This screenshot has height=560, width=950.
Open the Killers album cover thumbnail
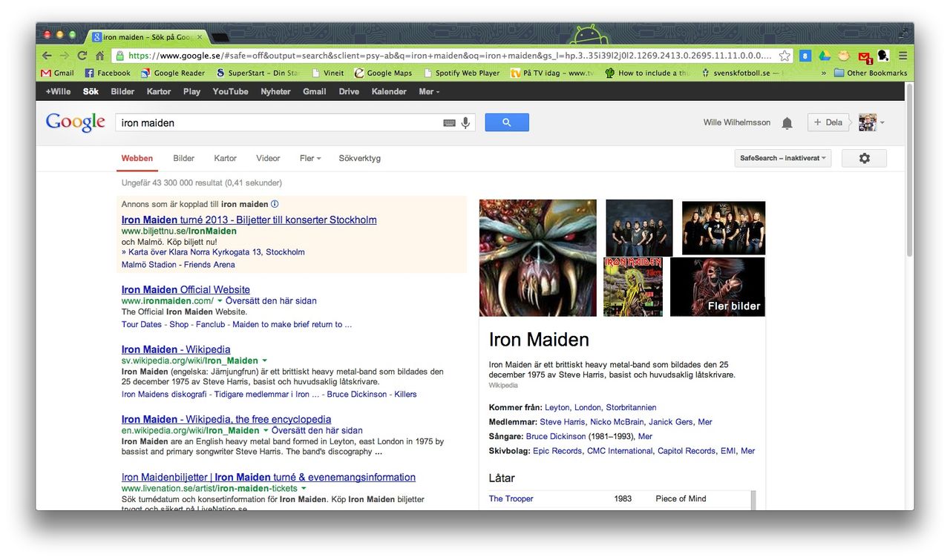tap(632, 286)
